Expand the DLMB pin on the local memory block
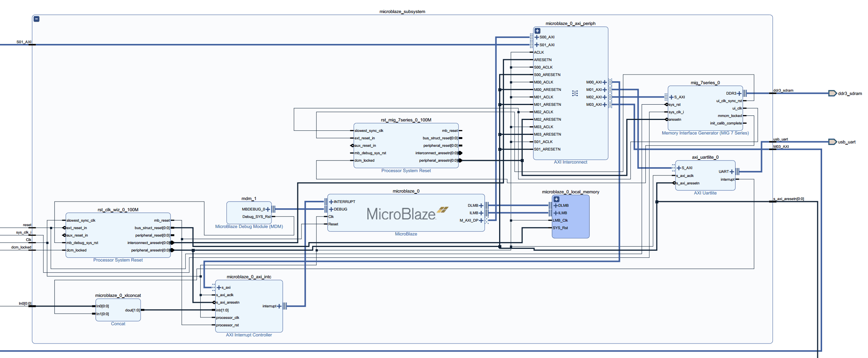 556,206
